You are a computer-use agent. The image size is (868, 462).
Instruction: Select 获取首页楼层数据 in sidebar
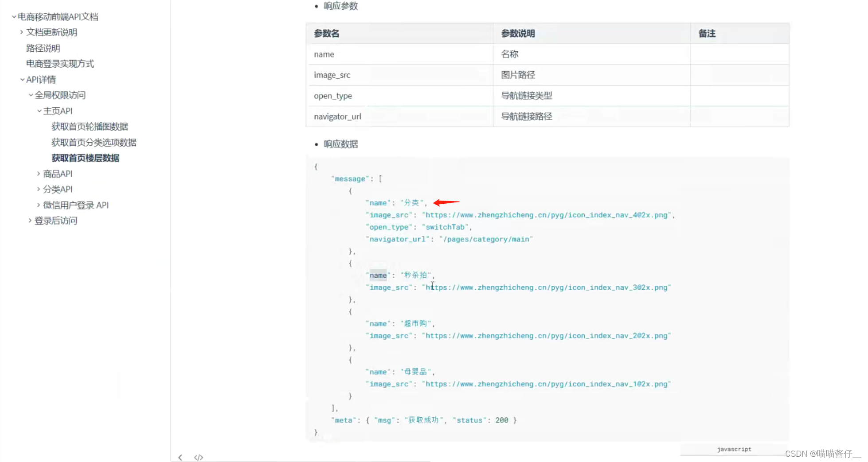85,158
